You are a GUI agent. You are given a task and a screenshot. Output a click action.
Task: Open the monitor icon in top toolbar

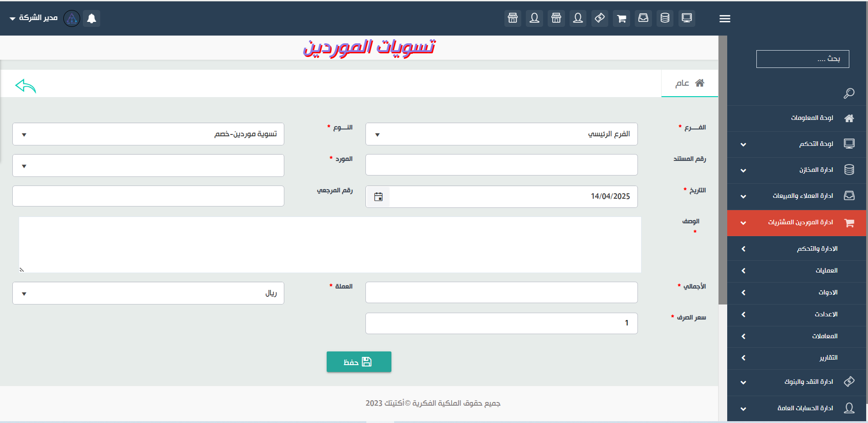point(687,18)
